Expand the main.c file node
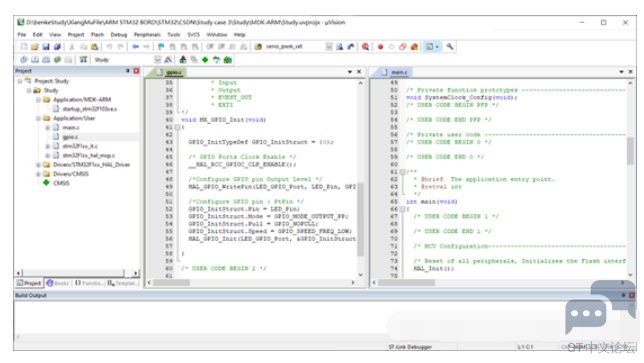Image resolution: width=644 pixels, height=363 pixels. [x=48, y=128]
